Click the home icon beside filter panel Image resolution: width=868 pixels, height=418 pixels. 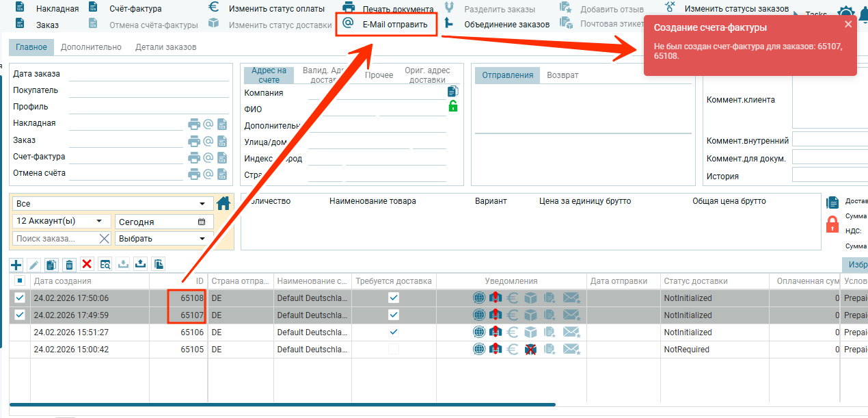[x=223, y=203]
